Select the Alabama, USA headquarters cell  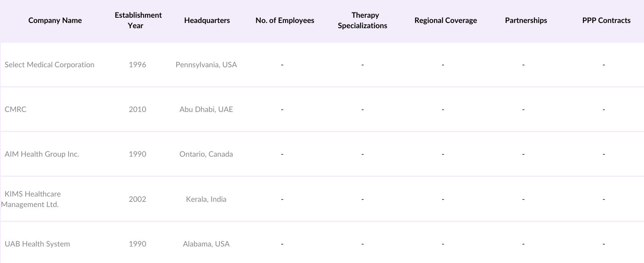point(206,244)
